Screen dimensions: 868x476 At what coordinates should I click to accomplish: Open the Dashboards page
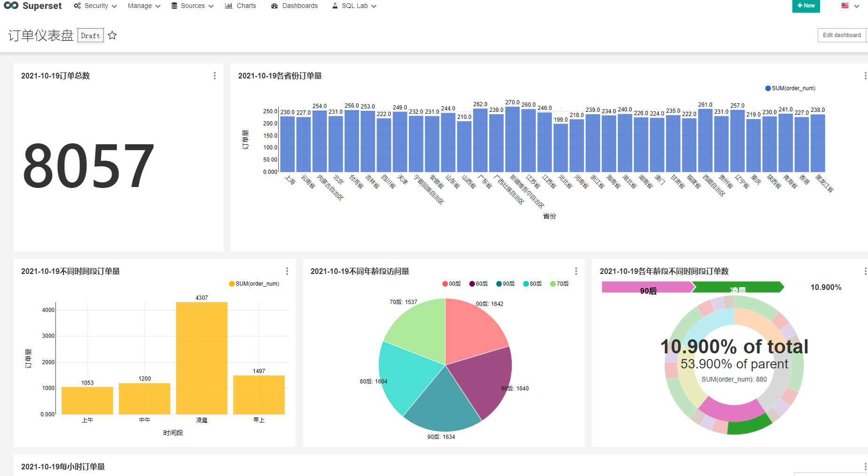pos(295,6)
